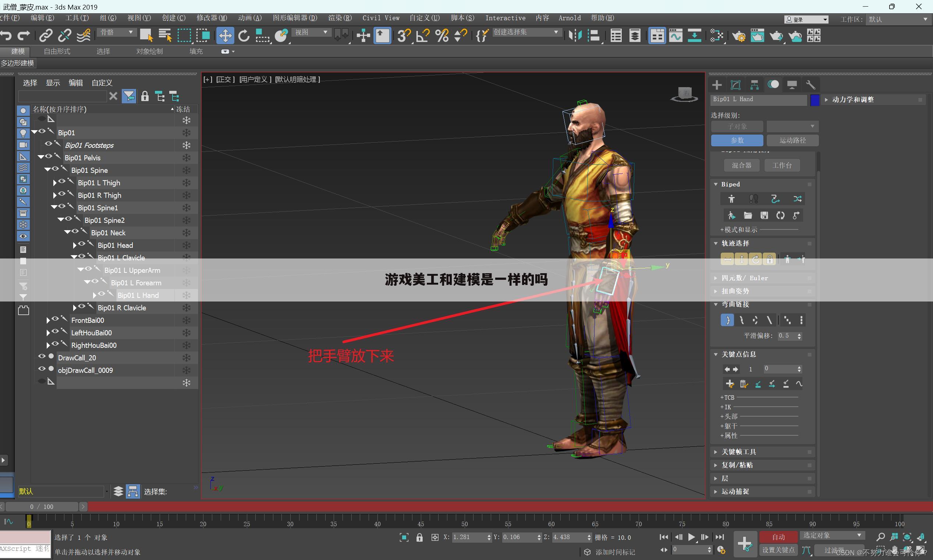Toggle the selection lock icon in status bar
The width and height of the screenshot is (933, 560).
click(x=419, y=537)
